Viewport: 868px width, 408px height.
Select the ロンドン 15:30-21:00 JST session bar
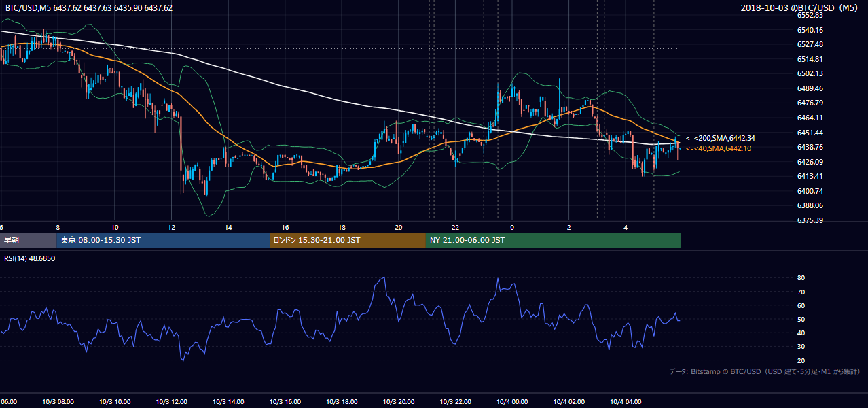pos(348,240)
